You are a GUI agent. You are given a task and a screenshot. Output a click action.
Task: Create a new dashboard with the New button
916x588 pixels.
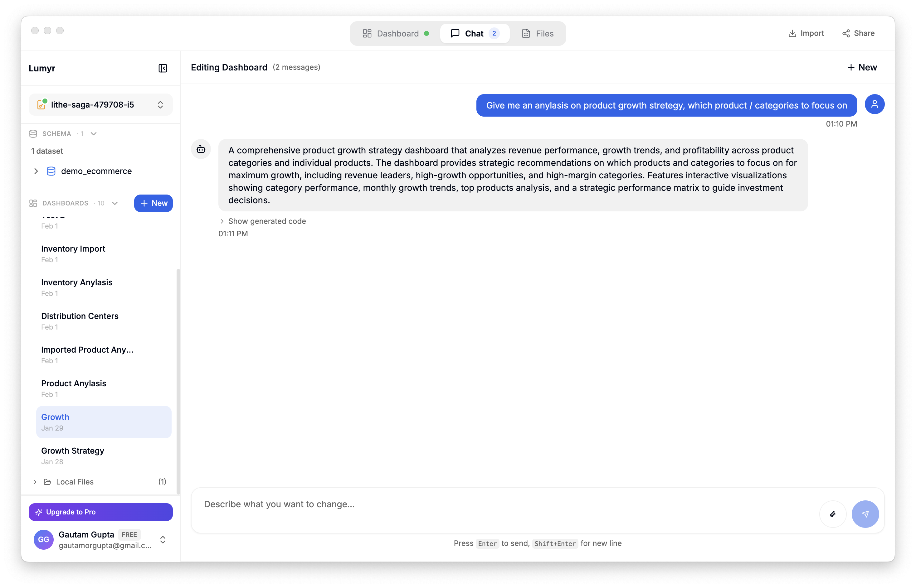153,203
